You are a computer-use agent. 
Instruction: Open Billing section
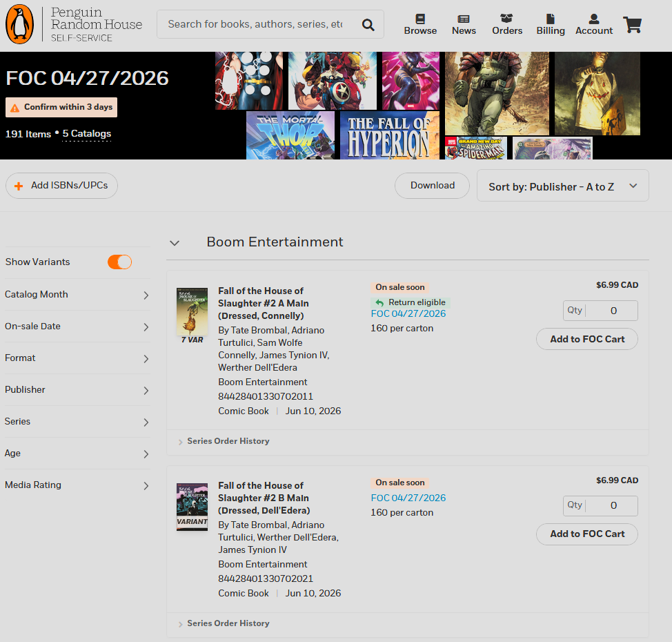coord(551,24)
